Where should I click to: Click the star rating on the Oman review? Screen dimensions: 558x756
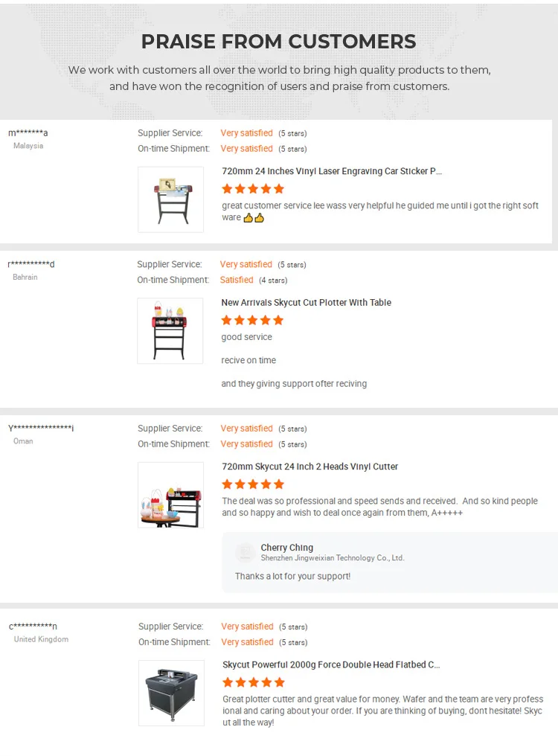(x=253, y=484)
